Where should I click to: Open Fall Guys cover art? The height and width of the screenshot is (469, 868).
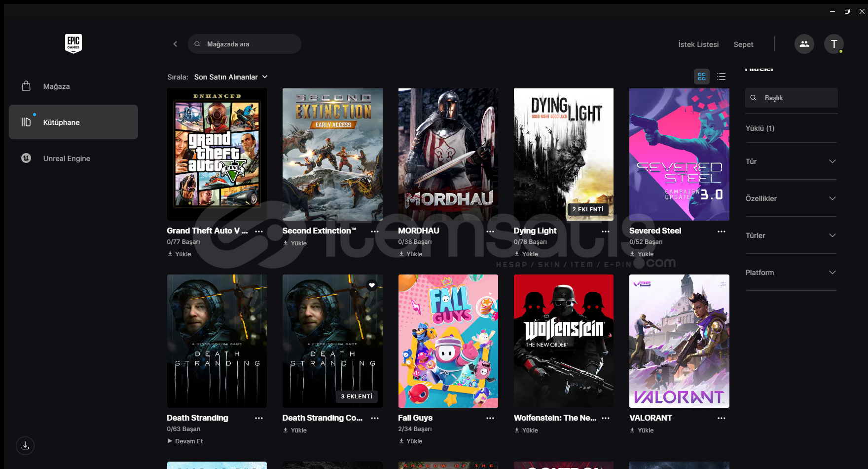tap(448, 341)
